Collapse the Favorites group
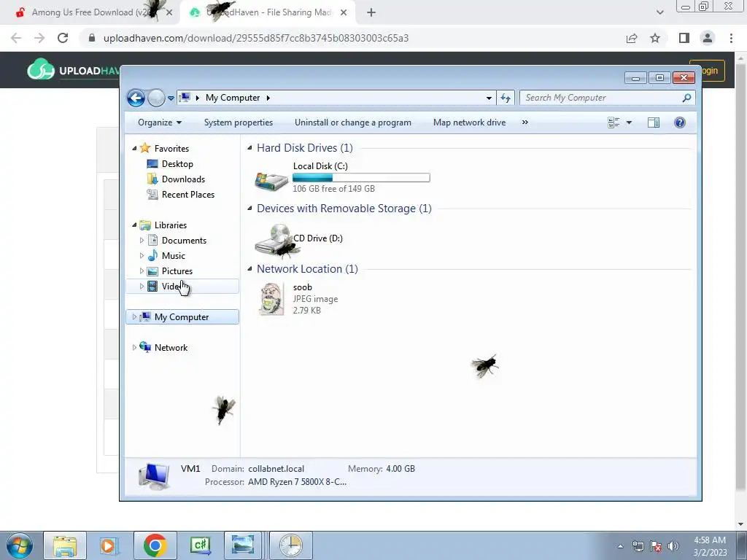This screenshot has width=747, height=560. [x=134, y=149]
